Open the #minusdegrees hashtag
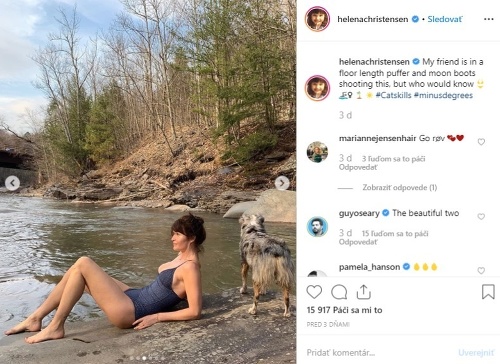 pyautogui.click(x=443, y=95)
